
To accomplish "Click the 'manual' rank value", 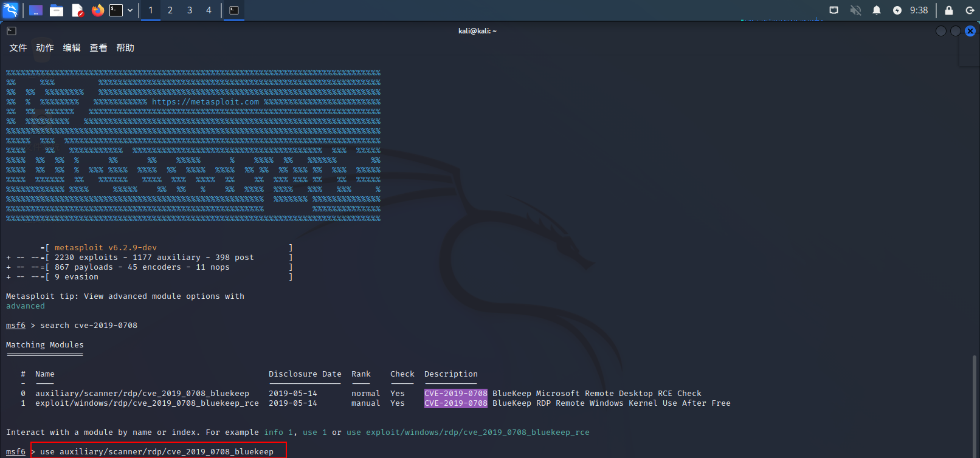I will coord(366,403).
